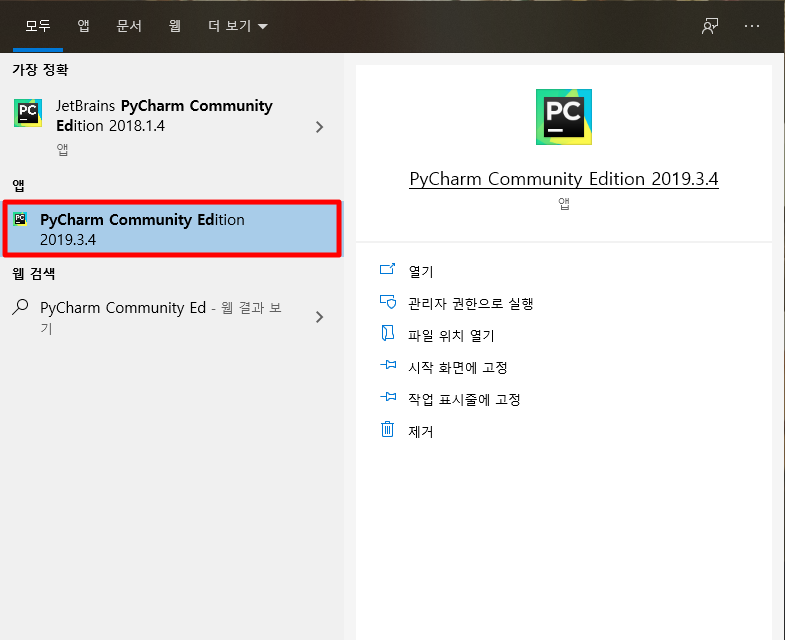Open the three-dots options menu
The image size is (785, 640).
pos(751,26)
